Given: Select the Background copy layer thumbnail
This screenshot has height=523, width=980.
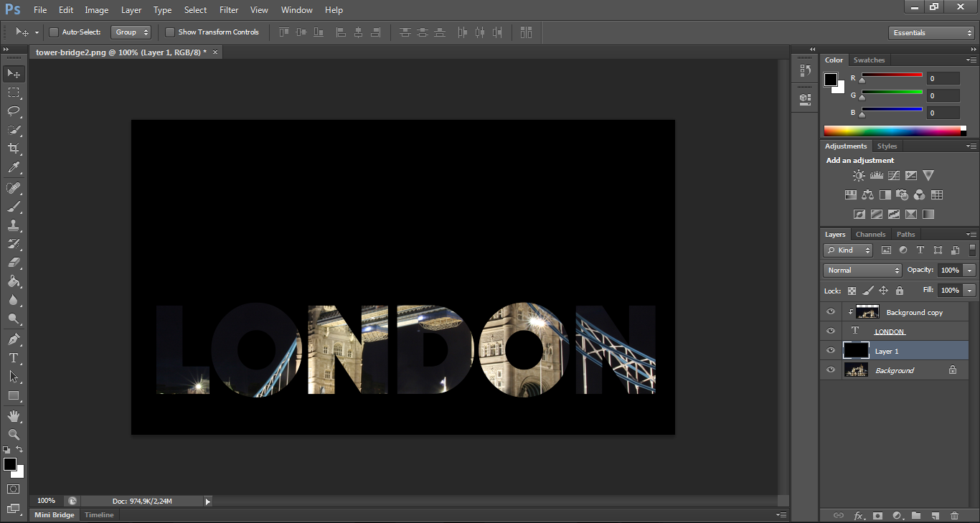Looking at the screenshot, I should click(867, 312).
